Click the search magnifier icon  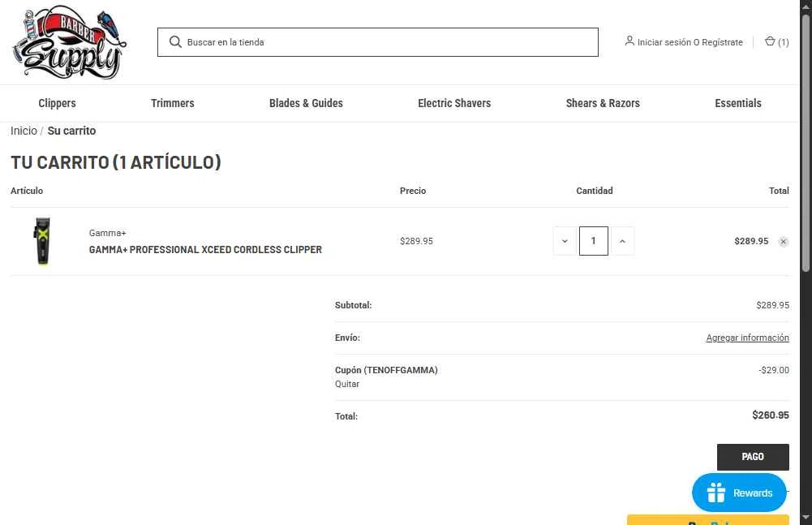175,42
